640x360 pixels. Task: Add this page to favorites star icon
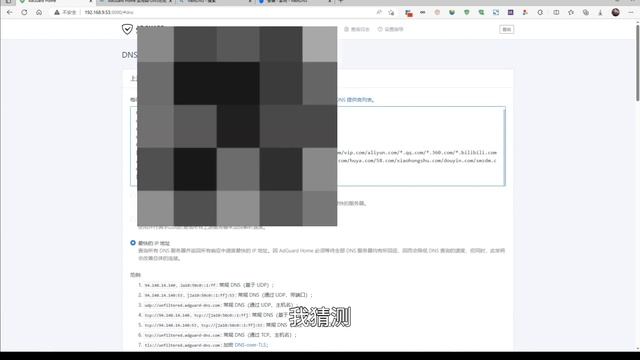tap(391, 12)
